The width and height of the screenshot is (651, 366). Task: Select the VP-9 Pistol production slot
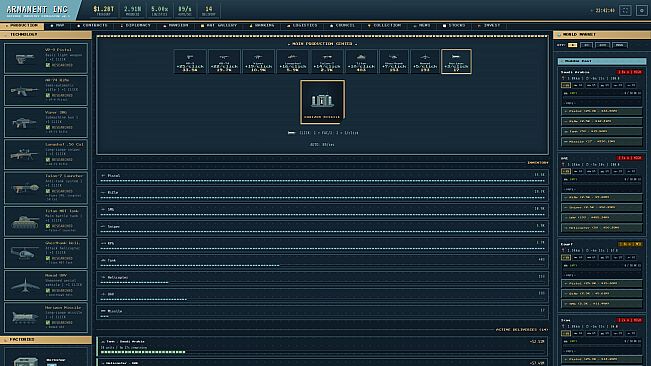coord(190,61)
